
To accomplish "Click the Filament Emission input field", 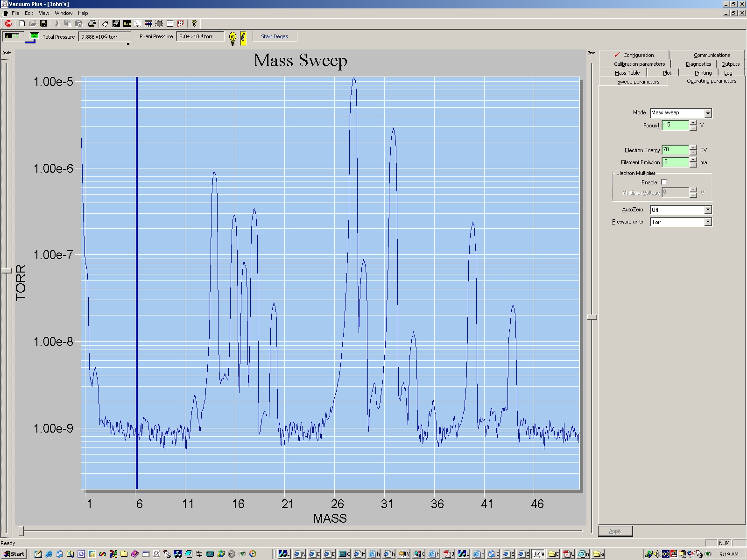I will [x=675, y=162].
